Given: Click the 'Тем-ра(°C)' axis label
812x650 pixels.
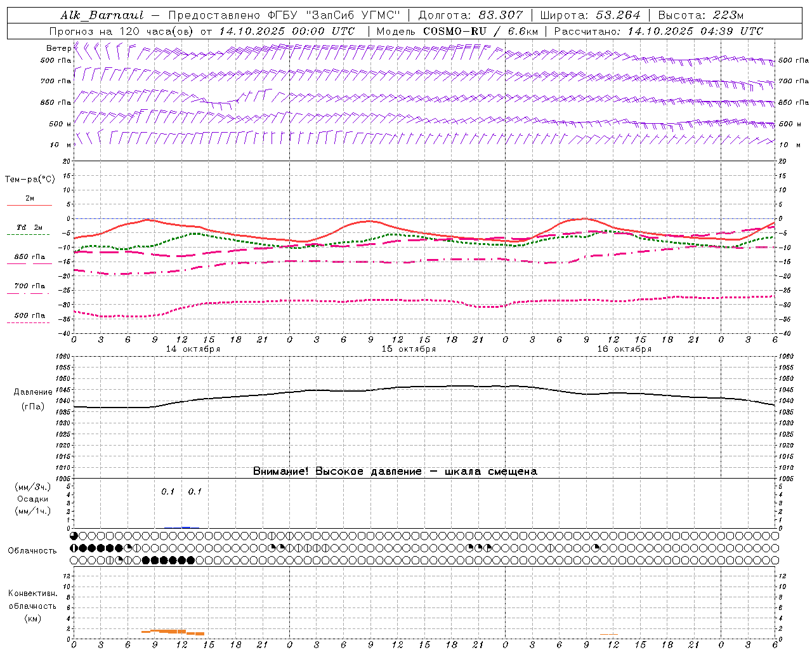Looking at the screenshot, I should click(30, 180).
